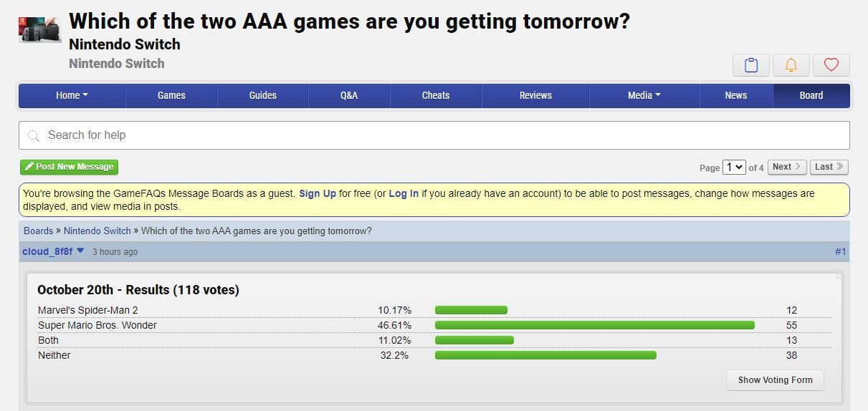Click the clipboard icon button
Viewport: 868px width, 411px height.
pos(750,65)
